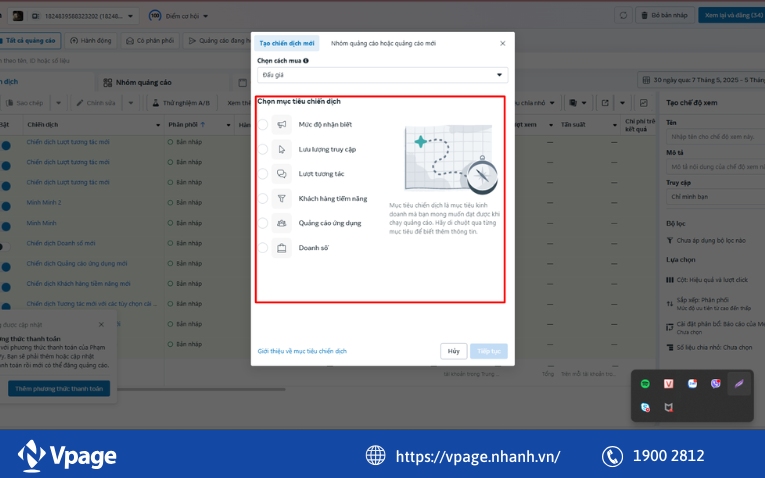Select the Doanh số radio button
The height and width of the screenshot is (478, 765).
coord(262,248)
